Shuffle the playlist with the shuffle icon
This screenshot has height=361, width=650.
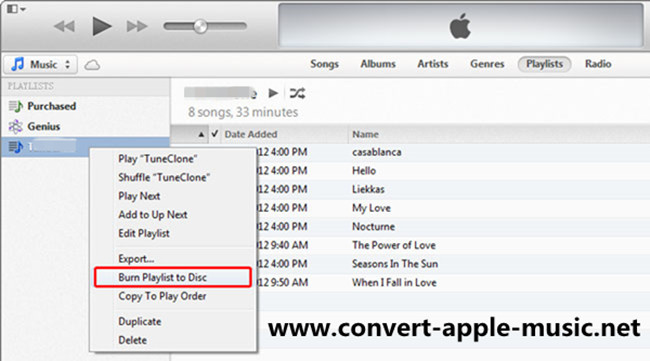point(297,93)
